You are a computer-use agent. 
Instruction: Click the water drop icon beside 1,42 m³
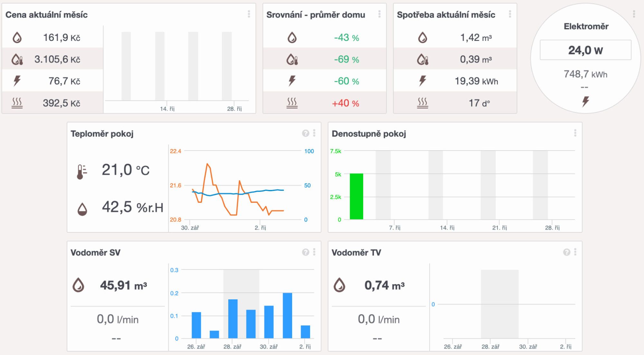coord(422,38)
